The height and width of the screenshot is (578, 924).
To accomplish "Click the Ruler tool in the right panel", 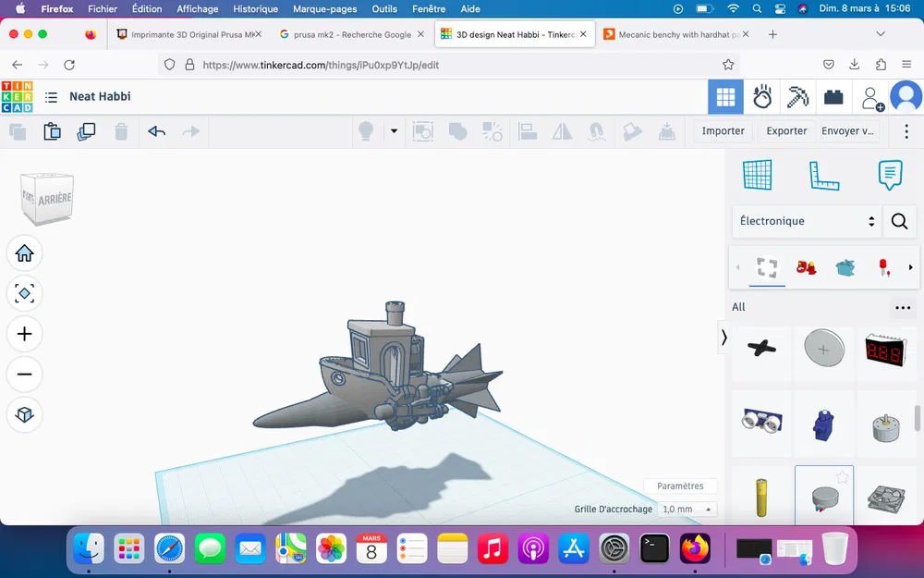I will coord(823,176).
